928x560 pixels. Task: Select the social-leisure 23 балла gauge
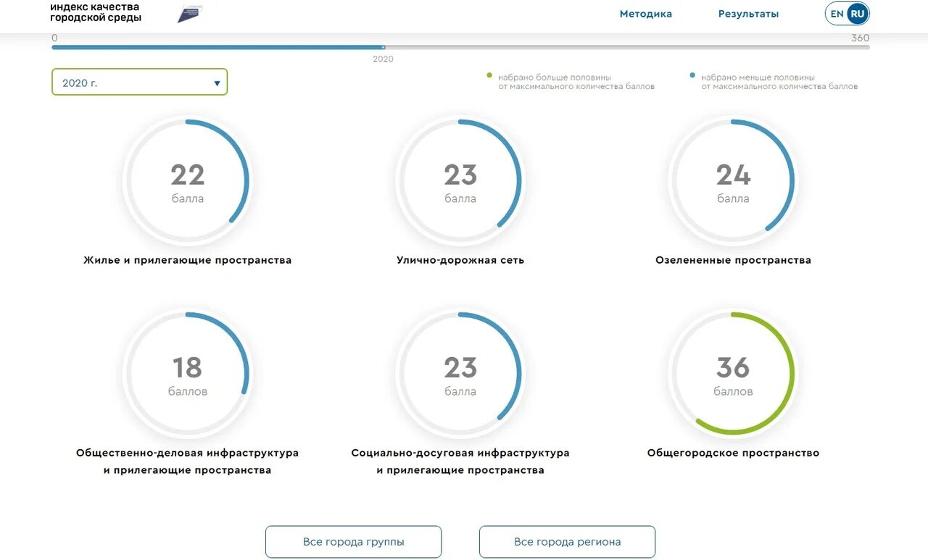tap(460, 374)
